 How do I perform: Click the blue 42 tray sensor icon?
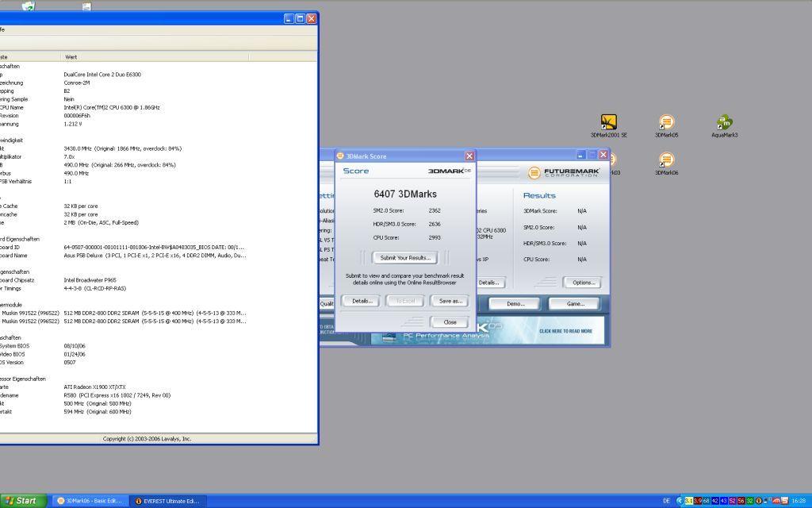click(714, 501)
